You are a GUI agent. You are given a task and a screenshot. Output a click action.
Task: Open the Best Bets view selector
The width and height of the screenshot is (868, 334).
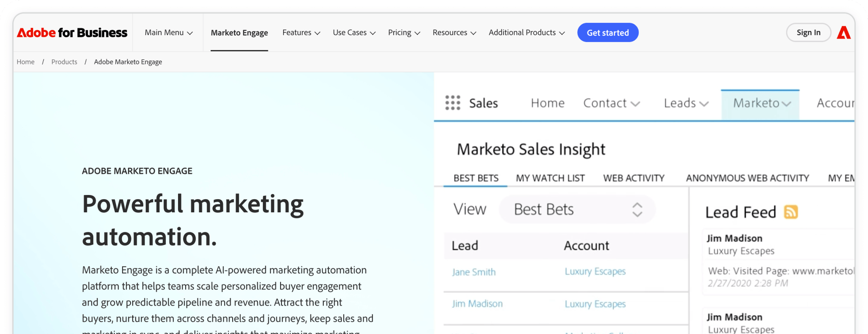pos(577,209)
